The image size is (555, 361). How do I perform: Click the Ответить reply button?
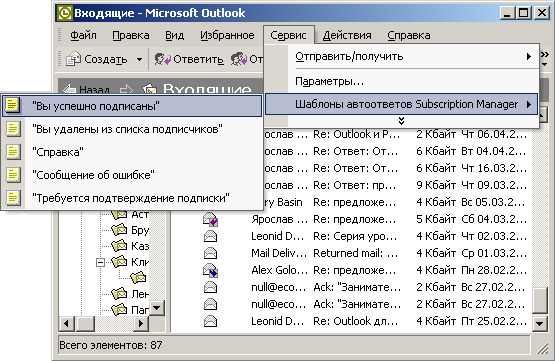pos(189,59)
